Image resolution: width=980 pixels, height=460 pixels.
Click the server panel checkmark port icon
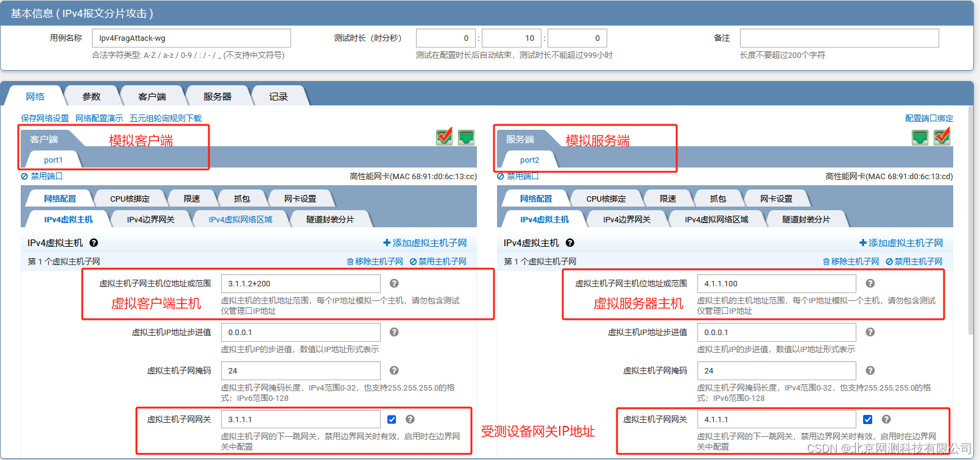point(942,136)
